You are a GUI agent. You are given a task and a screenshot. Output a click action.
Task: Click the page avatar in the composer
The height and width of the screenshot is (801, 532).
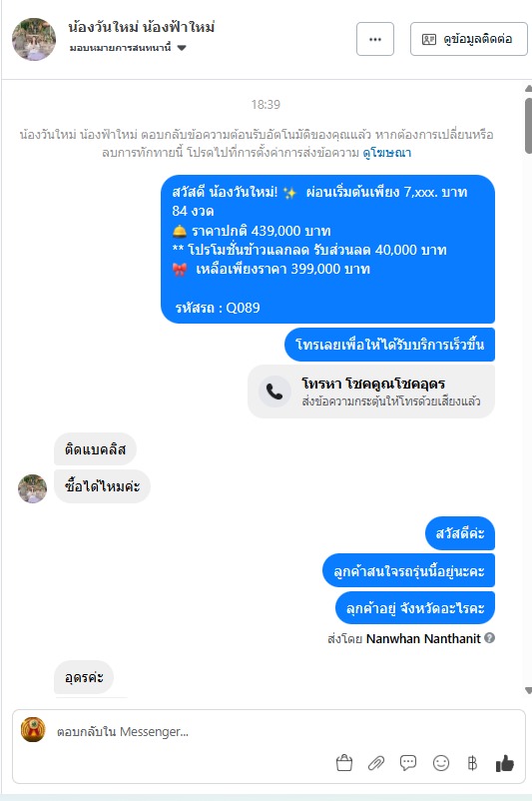pyautogui.click(x=33, y=729)
